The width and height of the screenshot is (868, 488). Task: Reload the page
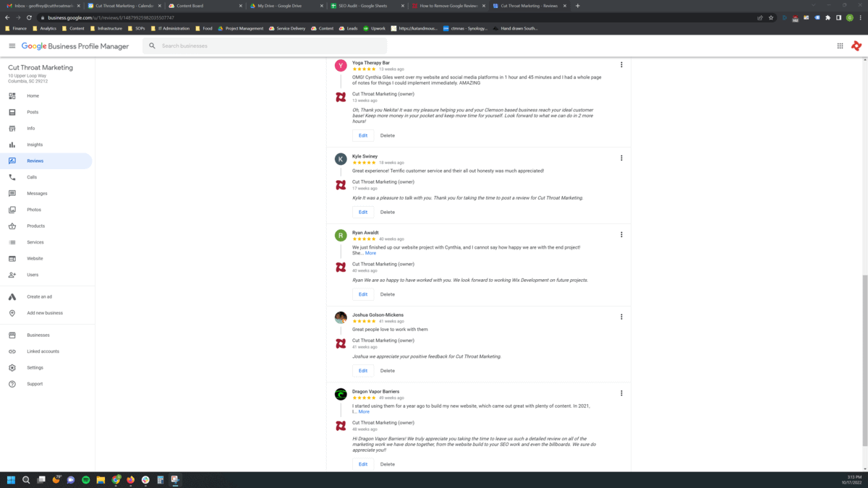coord(29,17)
